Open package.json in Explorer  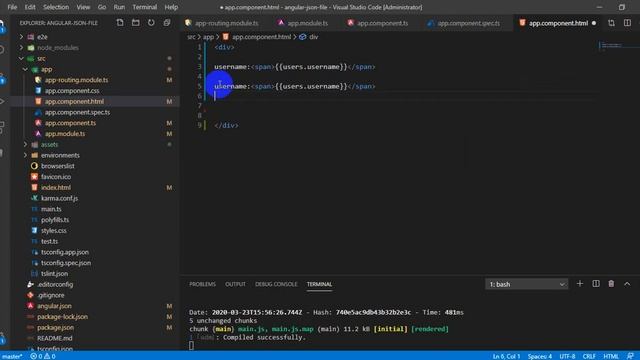[x=56, y=327]
